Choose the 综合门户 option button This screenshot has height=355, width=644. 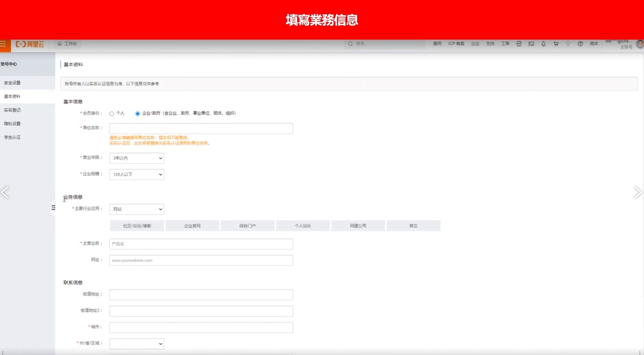tap(248, 226)
